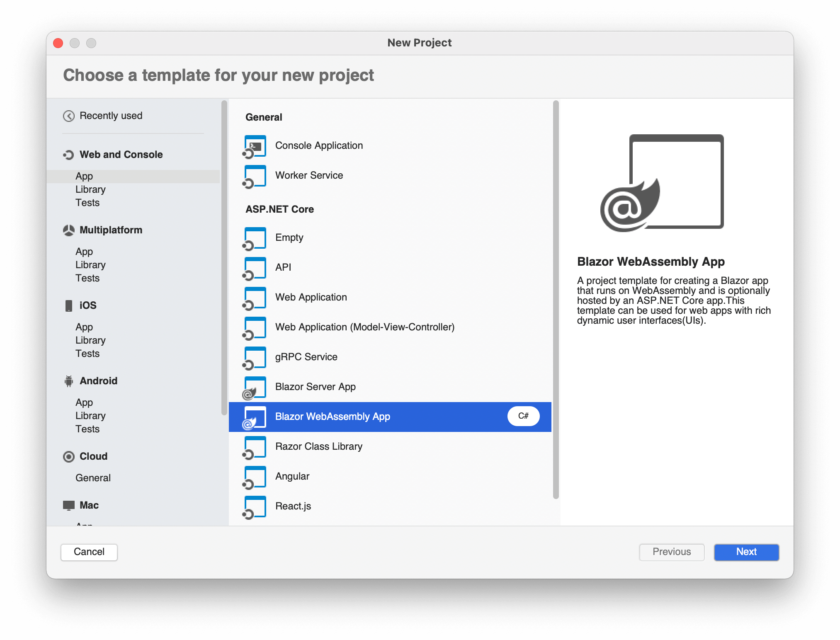Click the Model-View-Controller template icon

[x=255, y=328]
